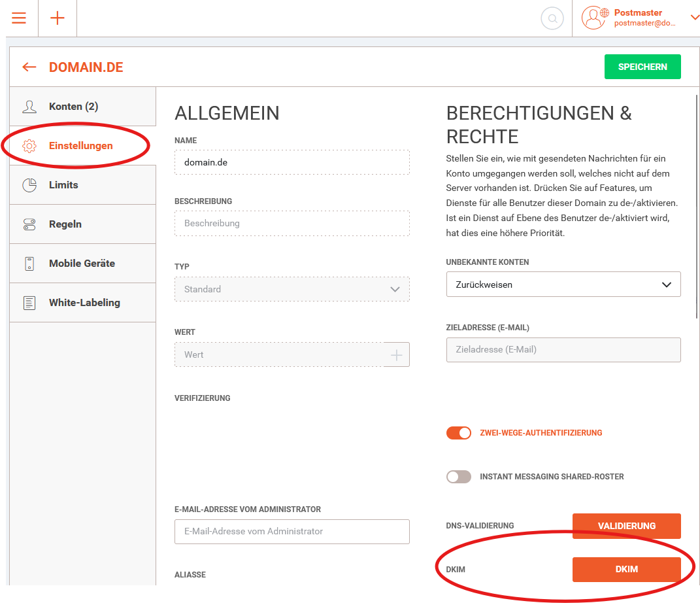
Task: Click the Limits pie chart icon
Action: coord(29,185)
